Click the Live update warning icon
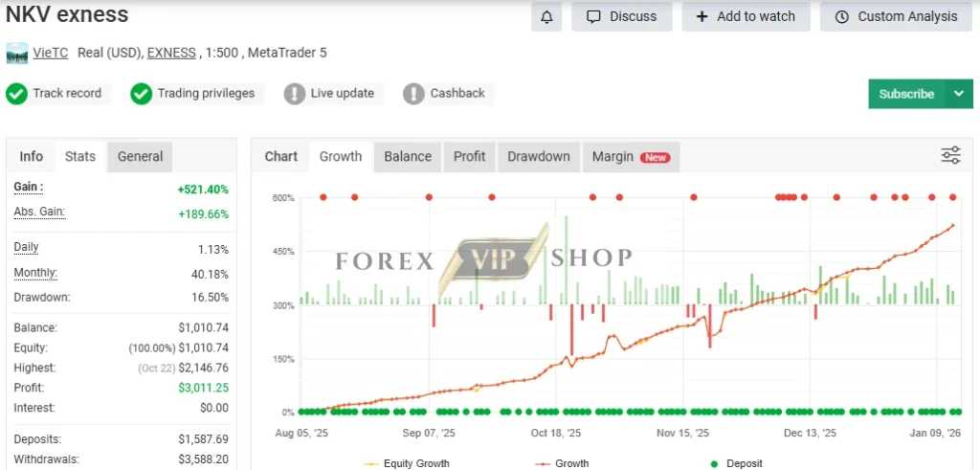This screenshot has width=980, height=470. click(x=295, y=95)
